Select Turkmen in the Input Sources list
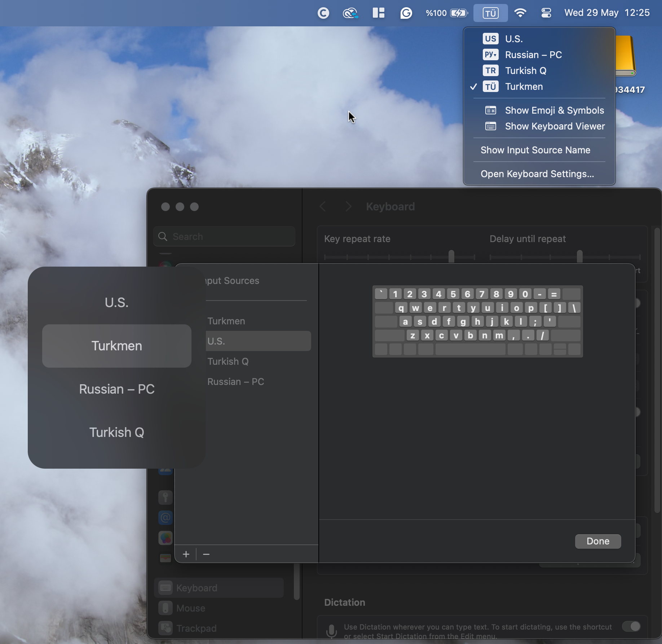Image resolution: width=662 pixels, height=644 pixels. coord(259,321)
